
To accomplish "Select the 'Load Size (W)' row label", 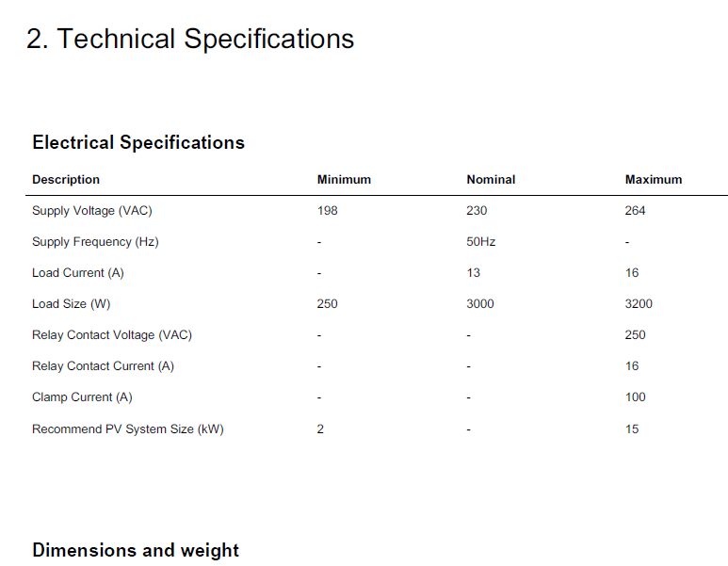I will tap(71, 304).
